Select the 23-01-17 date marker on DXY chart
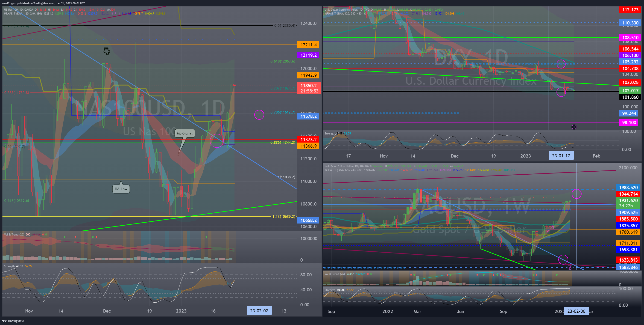This screenshot has width=644, height=325. (x=561, y=156)
